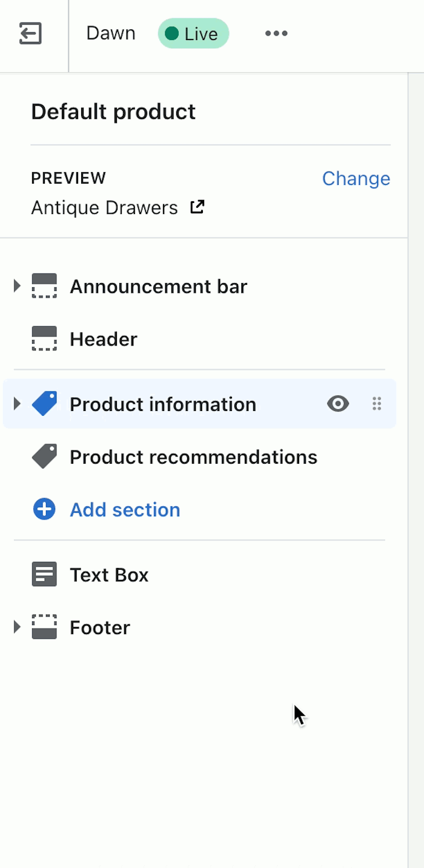Click the Text Box section icon
424x868 pixels.
44,574
